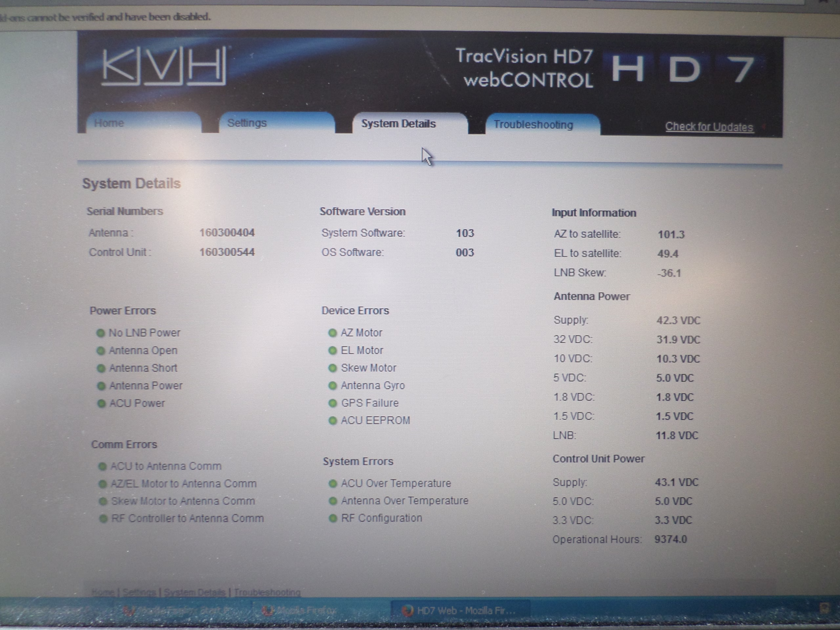The image size is (840, 630).
Task: Select the System Details tab
Action: (x=410, y=124)
